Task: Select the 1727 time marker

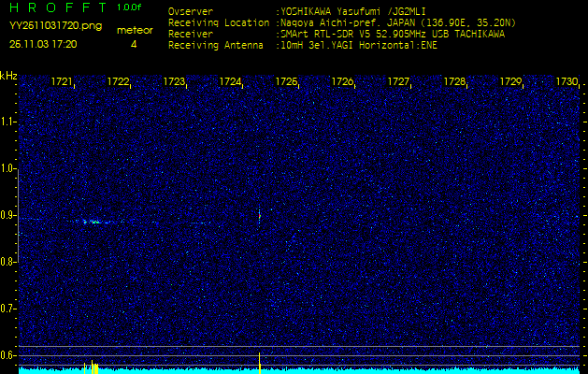Action: [399, 82]
